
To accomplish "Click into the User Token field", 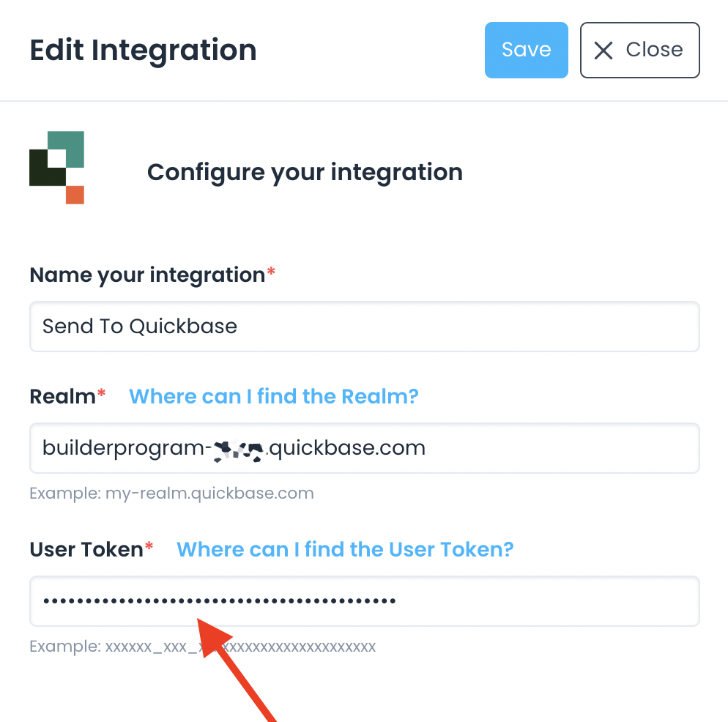I will (364, 601).
